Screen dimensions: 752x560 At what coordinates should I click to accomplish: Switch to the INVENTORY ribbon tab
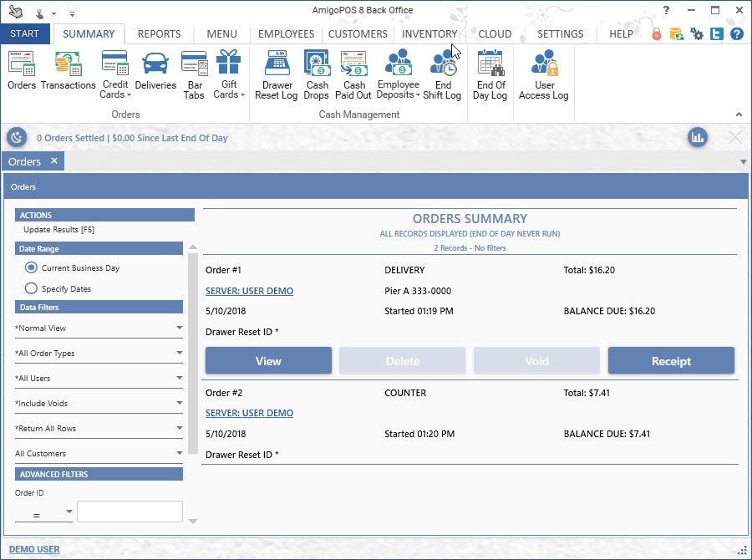coord(429,34)
